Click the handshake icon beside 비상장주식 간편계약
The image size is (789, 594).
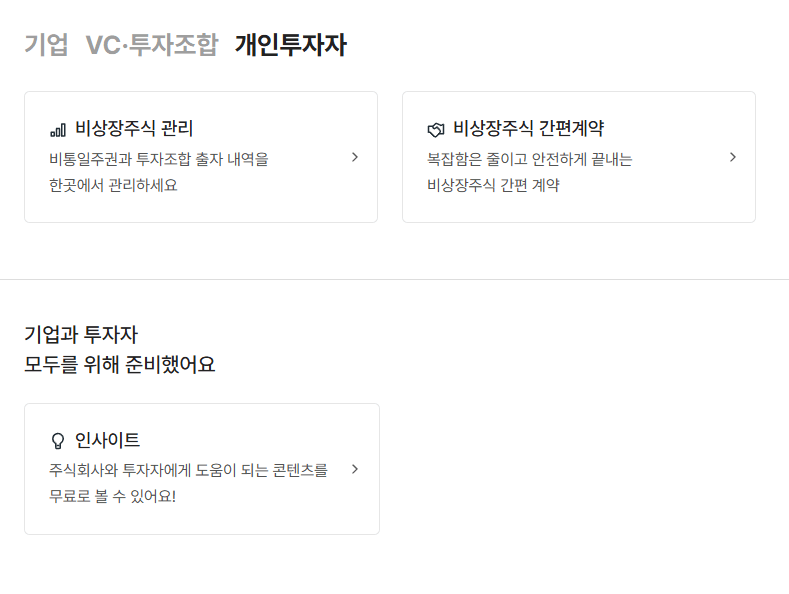pos(436,130)
